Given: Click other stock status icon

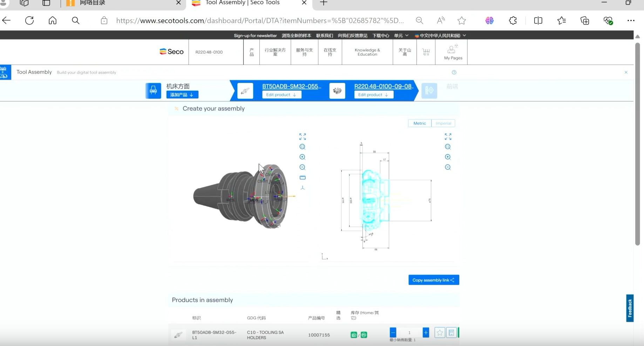Looking at the screenshot, I should tap(364, 335).
